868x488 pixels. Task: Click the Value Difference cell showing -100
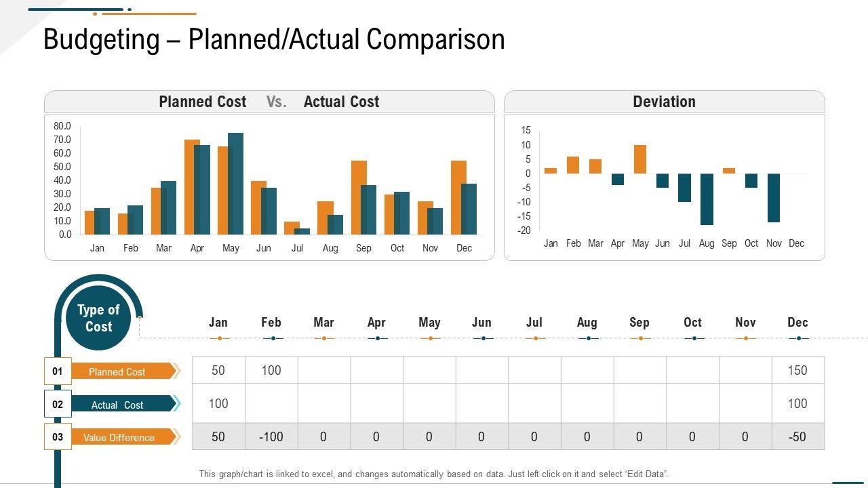pos(271,437)
